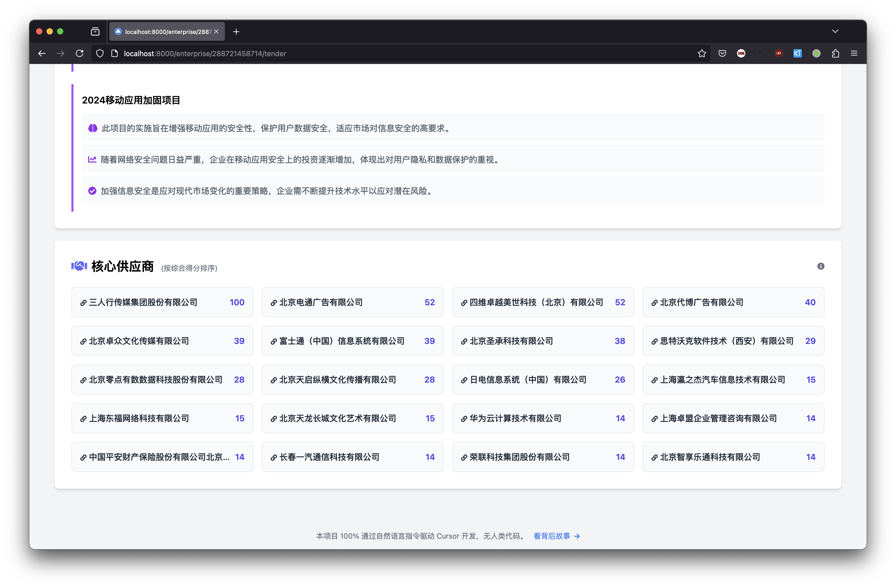Click the info icon beside 核心供应商
The image size is (896, 588).
821,266
